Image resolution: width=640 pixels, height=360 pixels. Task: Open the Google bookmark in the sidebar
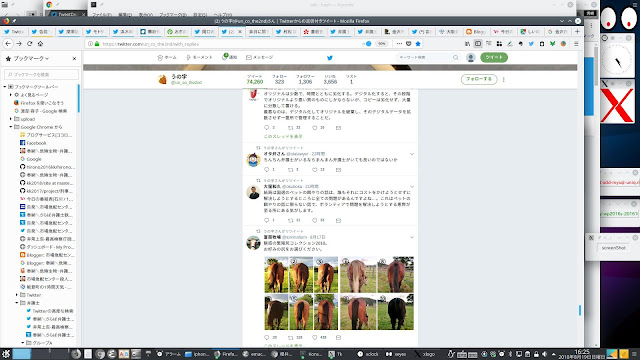point(31,159)
